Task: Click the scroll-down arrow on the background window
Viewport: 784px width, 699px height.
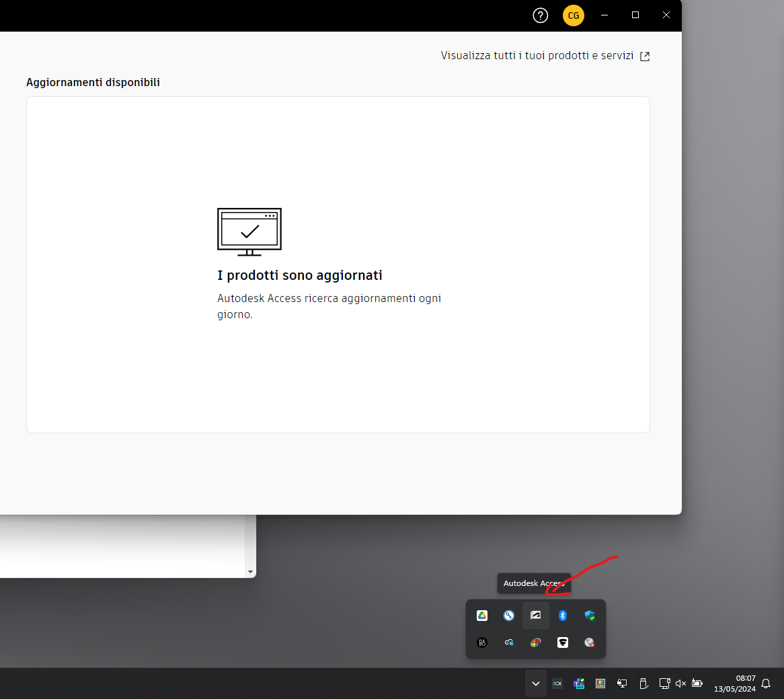Action: (x=250, y=571)
